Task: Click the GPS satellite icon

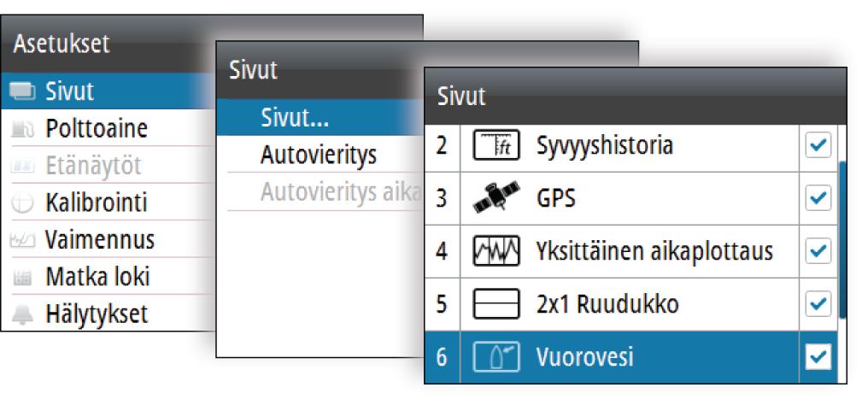Action: point(496,198)
